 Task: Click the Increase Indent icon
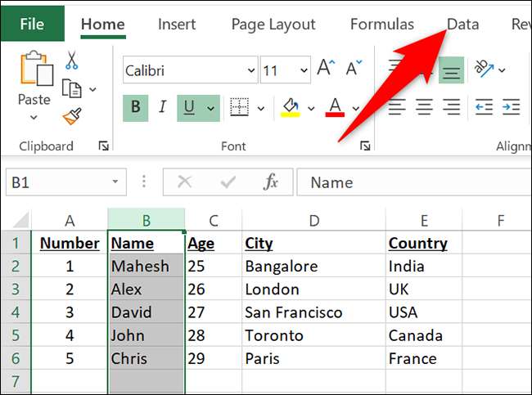[511, 107]
